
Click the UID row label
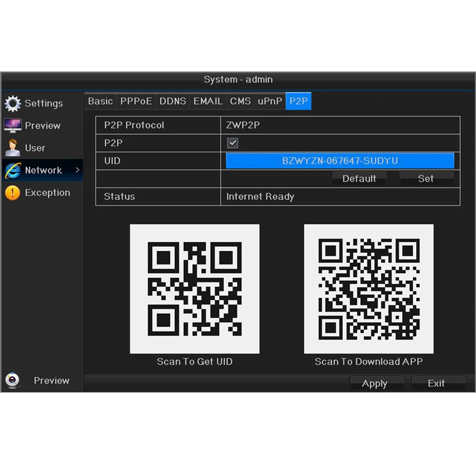coord(112,160)
